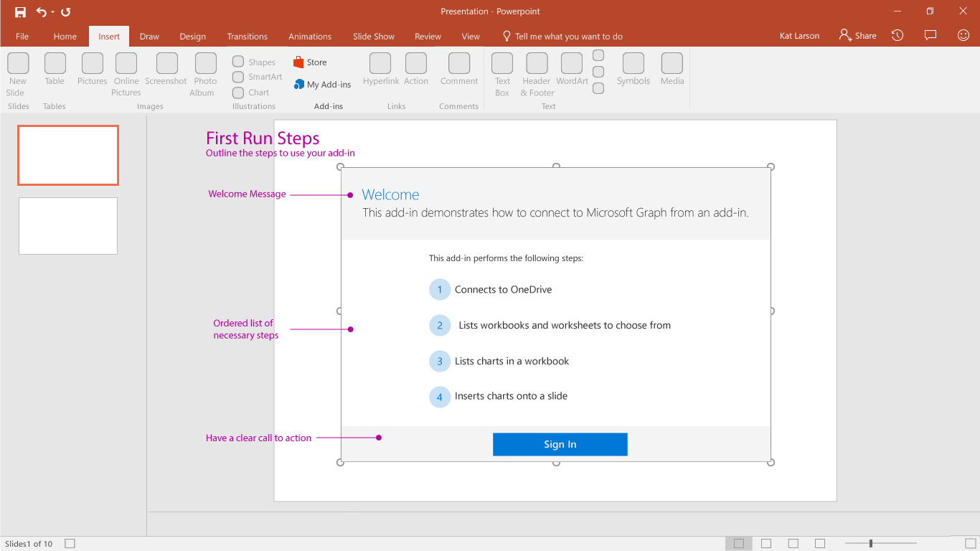Image resolution: width=980 pixels, height=551 pixels.
Task: Select the Insert ribbon tab
Action: 109,37
